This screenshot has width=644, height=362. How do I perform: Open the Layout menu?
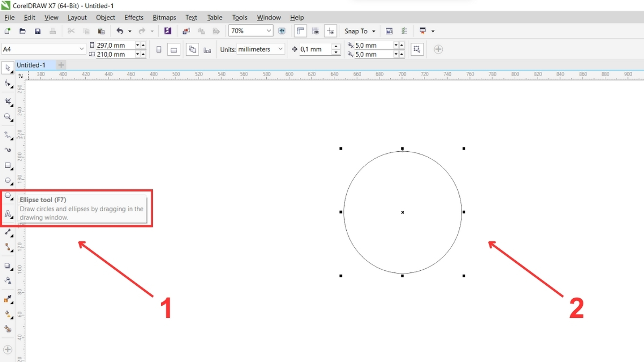pyautogui.click(x=77, y=18)
